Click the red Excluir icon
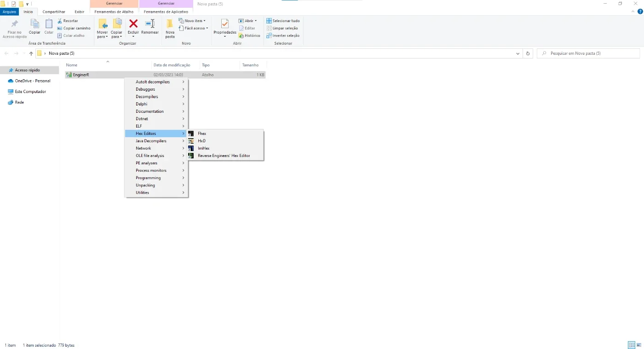The height and width of the screenshot is (349, 644). 133,23
